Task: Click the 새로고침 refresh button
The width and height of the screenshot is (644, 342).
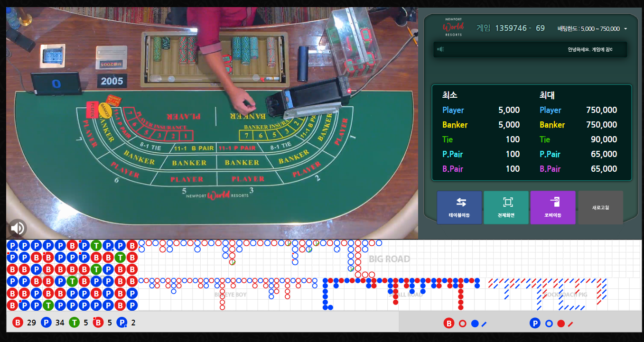Action: [x=600, y=207]
